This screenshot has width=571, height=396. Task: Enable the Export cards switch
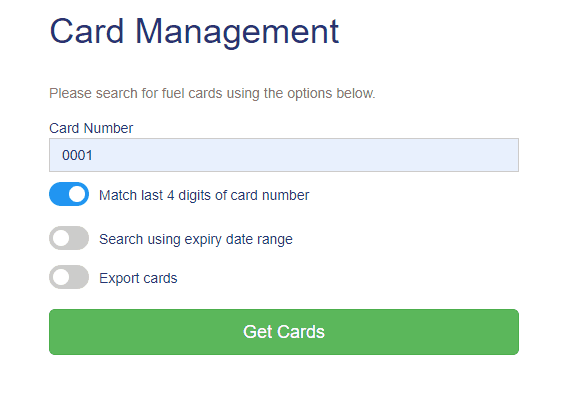(x=69, y=277)
